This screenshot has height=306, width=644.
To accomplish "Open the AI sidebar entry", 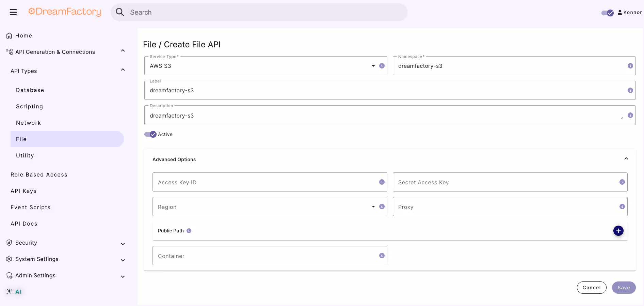I will [18, 292].
